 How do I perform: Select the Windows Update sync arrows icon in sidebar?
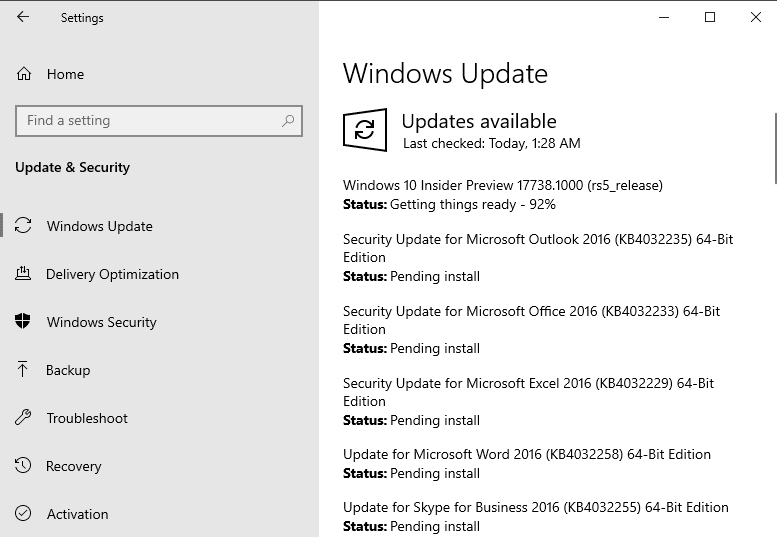click(23, 225)
